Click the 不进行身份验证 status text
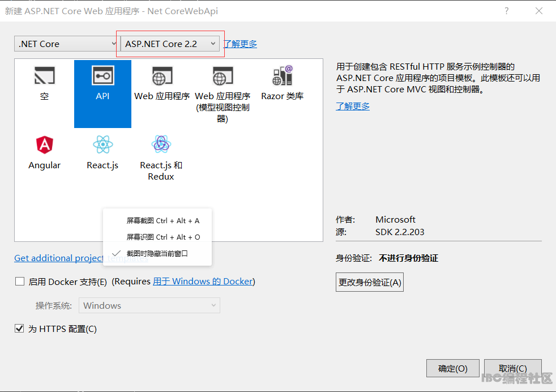Screen dimensions: 556x392 [408, 258]
